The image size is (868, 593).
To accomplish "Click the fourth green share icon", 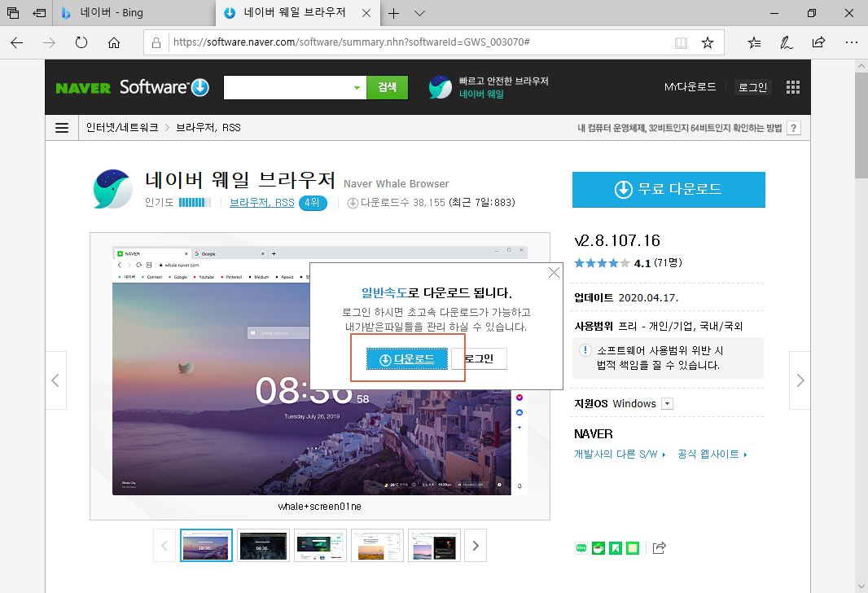I will tap(633, 548).
